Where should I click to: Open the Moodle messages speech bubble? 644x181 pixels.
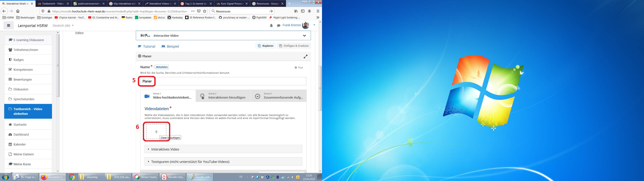coord(279,25)
